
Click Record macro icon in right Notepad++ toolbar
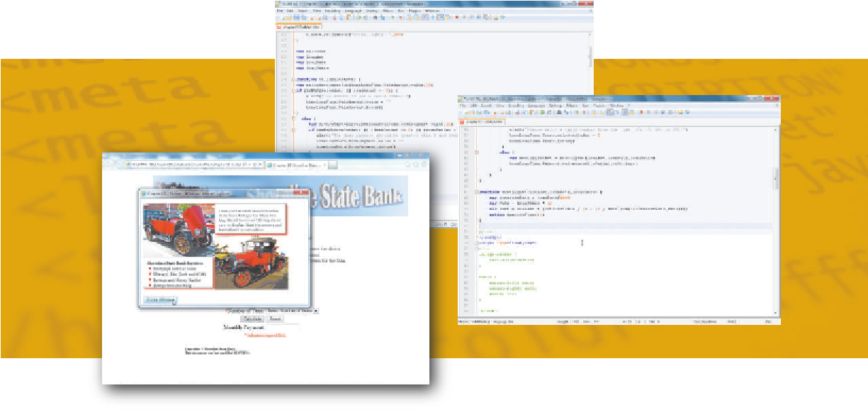click(x=641, y=112)
